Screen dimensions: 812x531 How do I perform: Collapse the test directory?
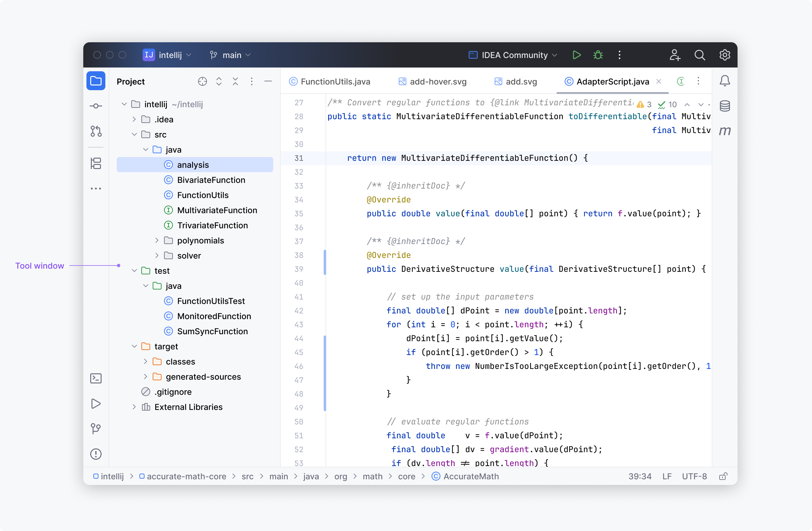point(134,271)
